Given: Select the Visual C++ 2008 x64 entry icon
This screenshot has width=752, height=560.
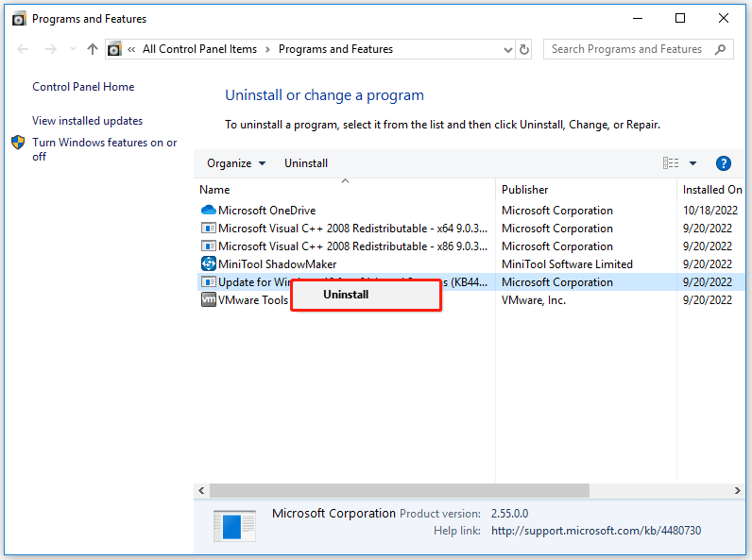Looking at the screenshot, I should click(x=208, y=229).
